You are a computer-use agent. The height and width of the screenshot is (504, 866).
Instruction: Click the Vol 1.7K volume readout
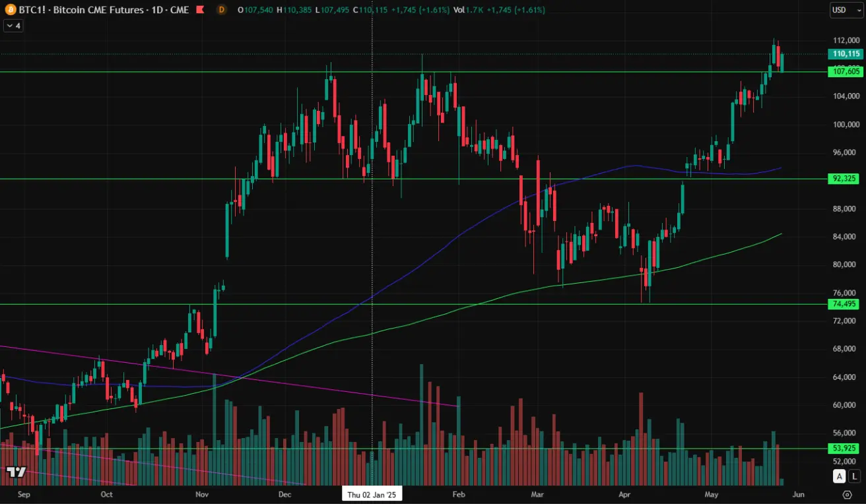tap(468, 10)
